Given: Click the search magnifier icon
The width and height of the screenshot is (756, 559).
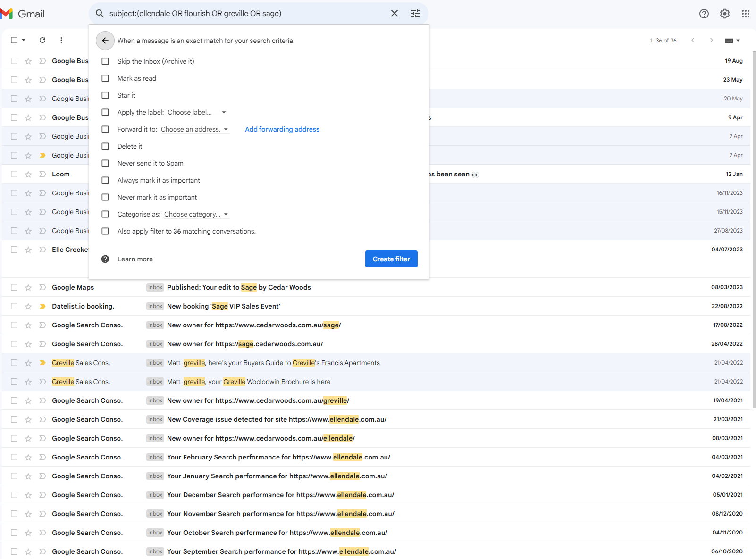Looking at the screenshot, I should point(100,13).
